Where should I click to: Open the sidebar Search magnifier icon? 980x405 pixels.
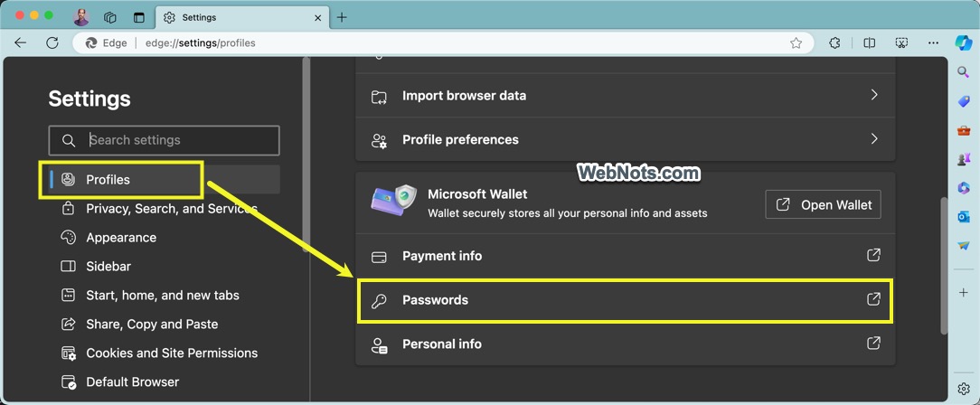coord(964,72)
